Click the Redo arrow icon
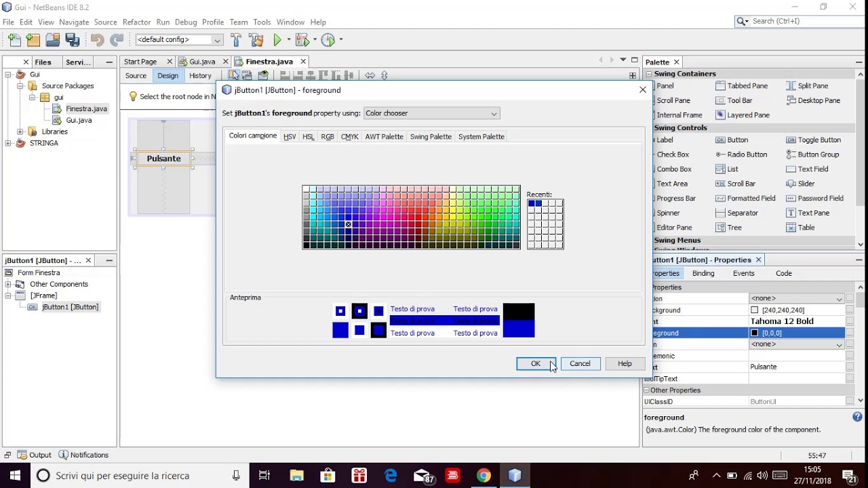Screen dimensions: 868x488 click(x=117, y=40)
